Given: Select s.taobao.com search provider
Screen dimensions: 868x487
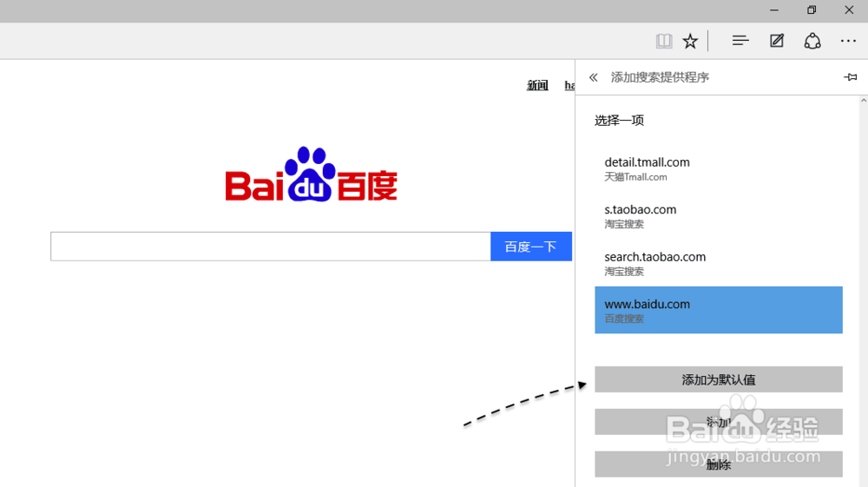Looking at the screenshot, I should click(719, 216).
